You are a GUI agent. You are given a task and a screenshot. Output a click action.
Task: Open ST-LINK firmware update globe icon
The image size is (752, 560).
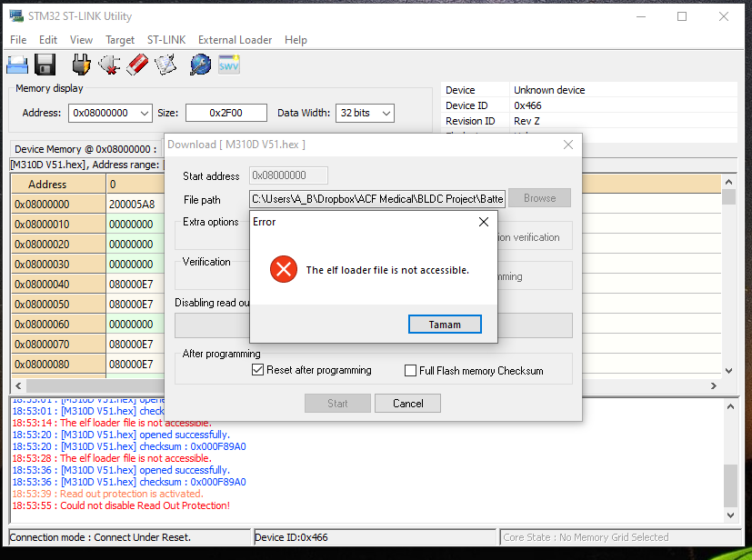[x=200, y=65]
